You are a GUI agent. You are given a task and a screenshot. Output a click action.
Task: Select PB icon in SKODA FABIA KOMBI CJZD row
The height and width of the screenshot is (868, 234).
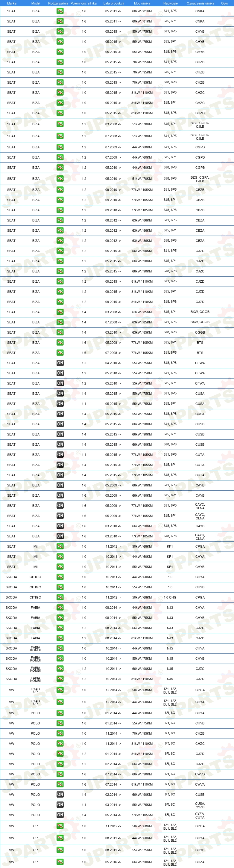(x=60, y=679)
